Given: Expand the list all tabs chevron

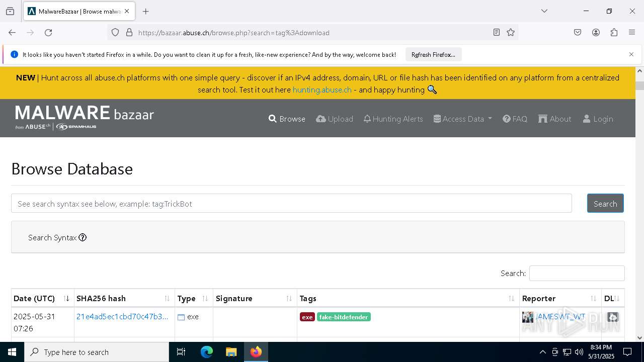Looking at the screenshot, I should tap(544, 11).
